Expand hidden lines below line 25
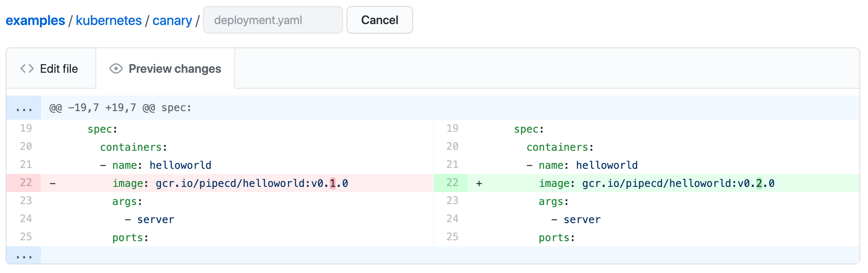This screenshot has width=868, height=273. (x=24, y=255)
